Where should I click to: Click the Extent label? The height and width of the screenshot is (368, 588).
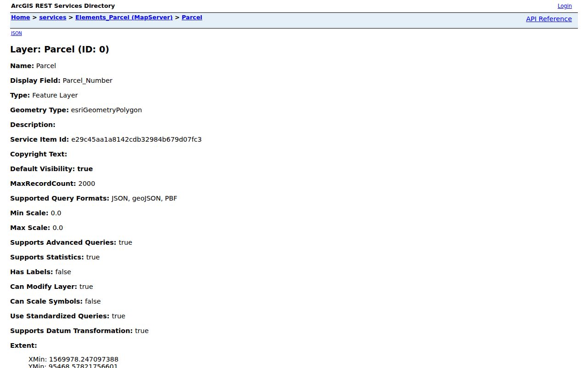(23, 345)
